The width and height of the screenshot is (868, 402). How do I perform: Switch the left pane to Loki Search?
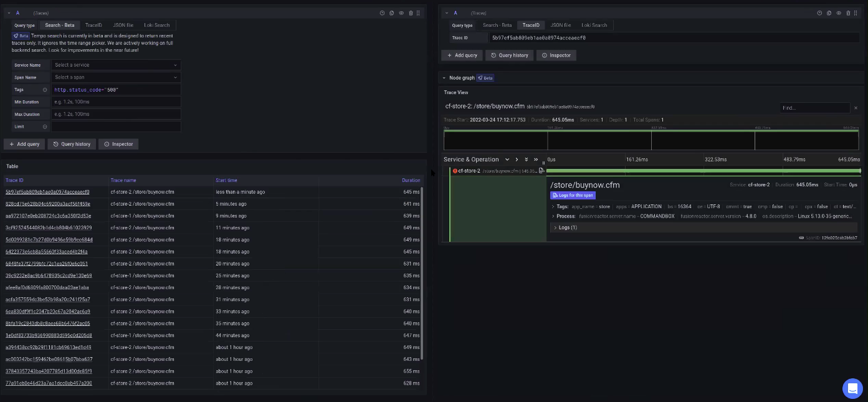(x=157, y=25)
